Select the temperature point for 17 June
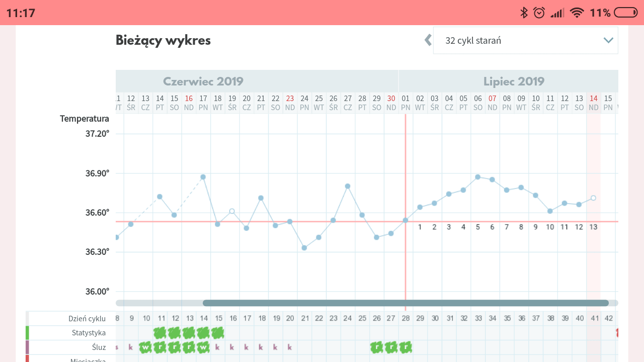 pyautogui.click(x=203, y=177)
